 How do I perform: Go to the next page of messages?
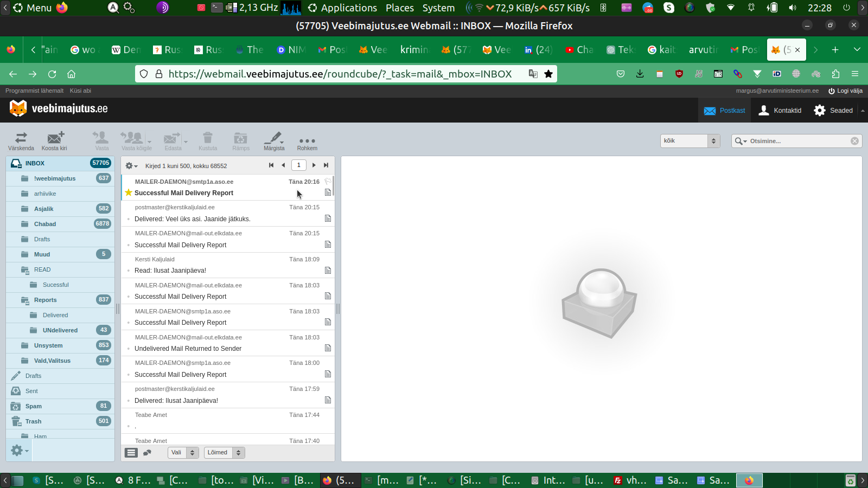314,165
